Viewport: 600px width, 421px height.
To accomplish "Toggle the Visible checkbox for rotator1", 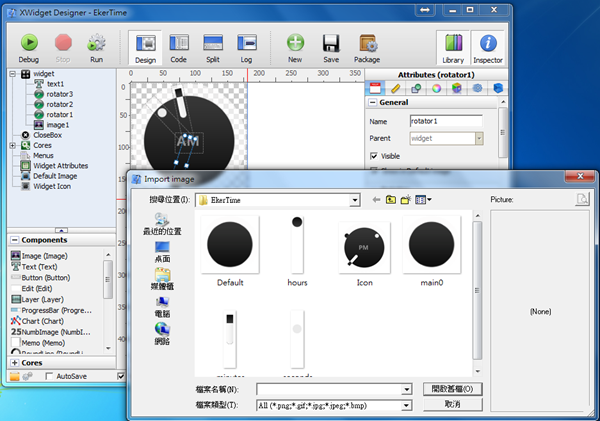I will tap(375, 156).
